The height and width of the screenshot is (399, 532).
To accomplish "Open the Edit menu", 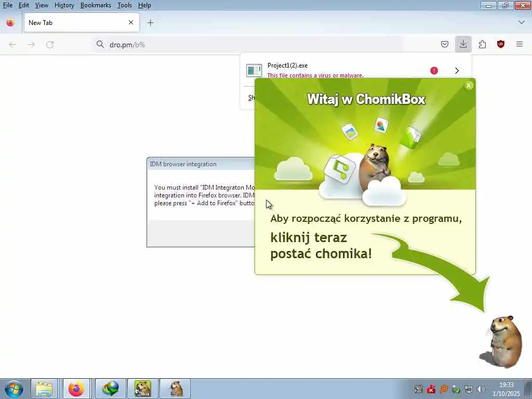I will (x=23, y=5).
